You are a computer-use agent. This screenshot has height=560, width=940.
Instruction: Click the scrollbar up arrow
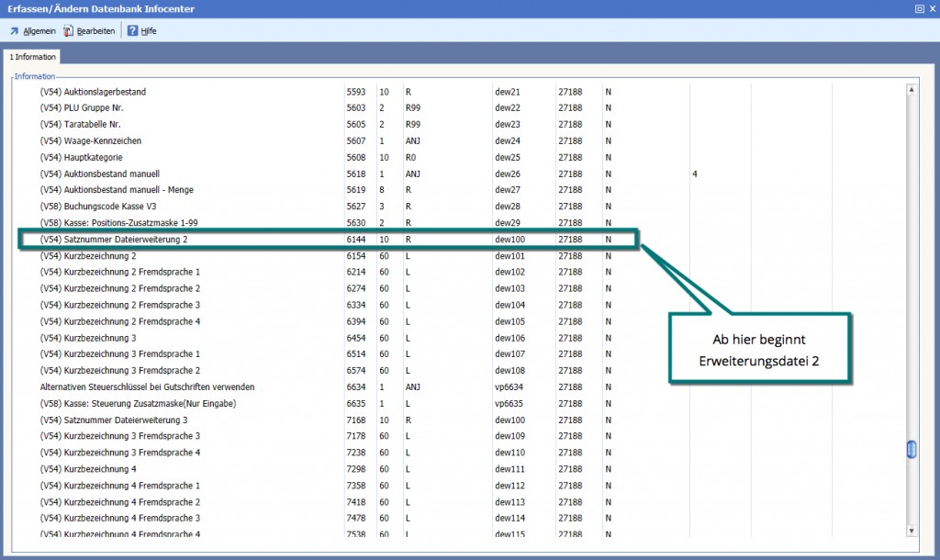[x=911, y=90]
